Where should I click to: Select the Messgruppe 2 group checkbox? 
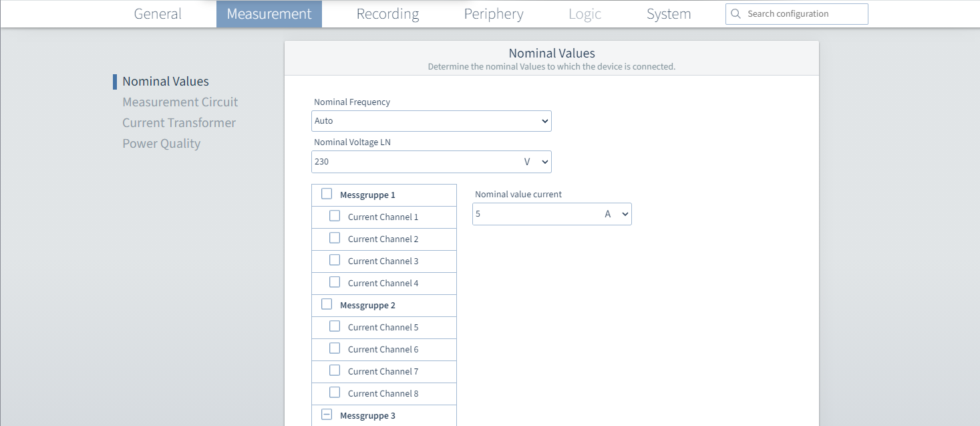327,304
